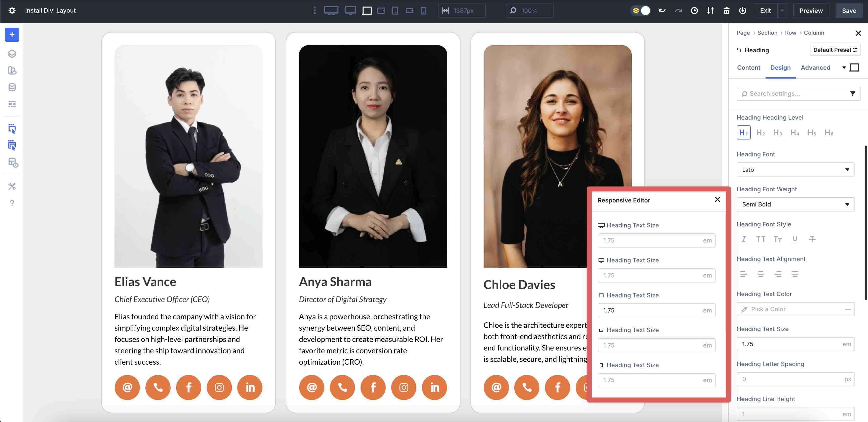The image size is (868, 422).
Task: Open the Default Preset options
Action: 835,50
